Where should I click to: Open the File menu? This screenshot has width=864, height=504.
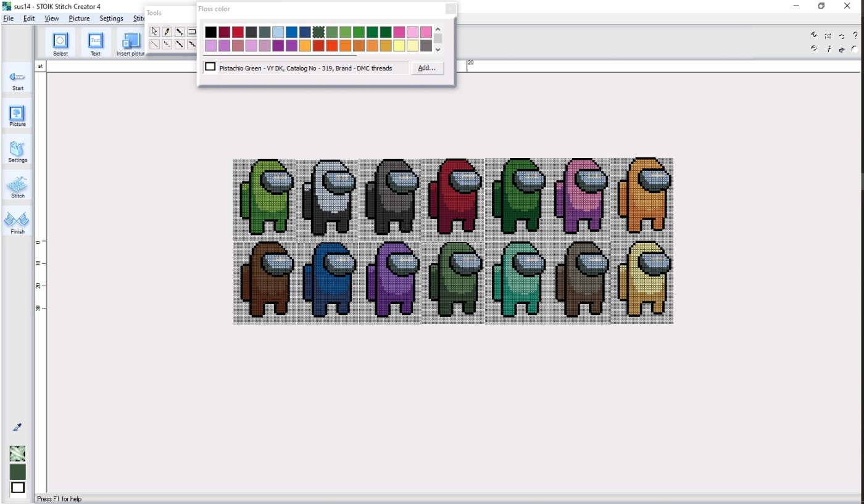8,19
